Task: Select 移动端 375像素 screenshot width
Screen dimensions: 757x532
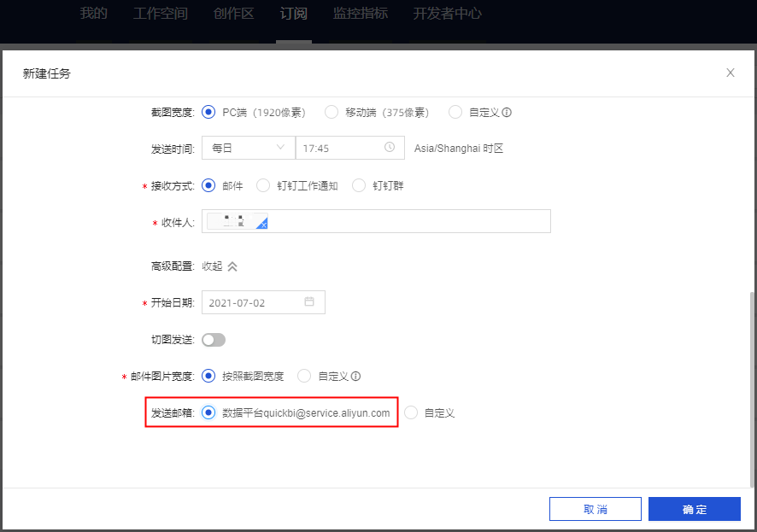Action: tap(332, 113)
